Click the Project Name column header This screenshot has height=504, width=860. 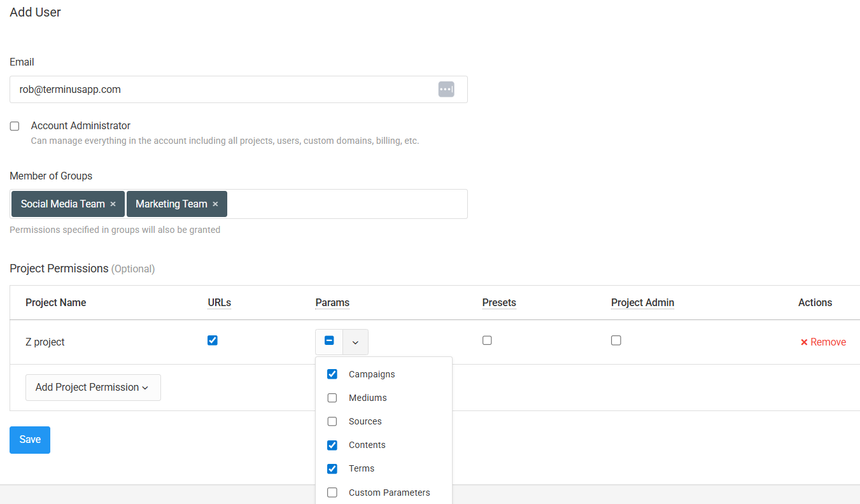[56, 303]
